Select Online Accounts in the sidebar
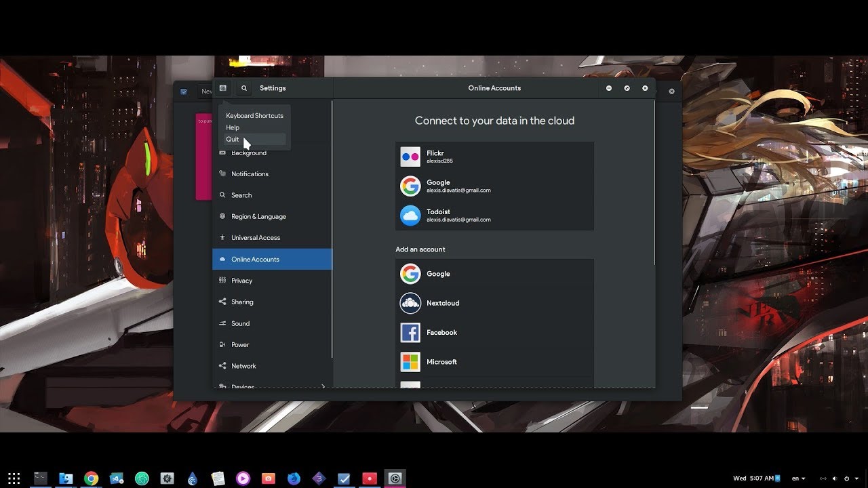Image resolution: width=868 pixels, height=488 pixels. coord(272,260)
